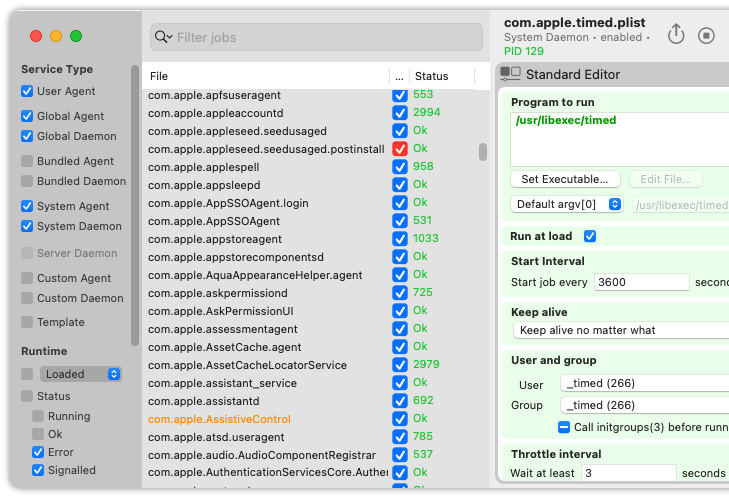
Task: Open the Keep alive no matter what dropdown
Action: click(x=621, y=330)
